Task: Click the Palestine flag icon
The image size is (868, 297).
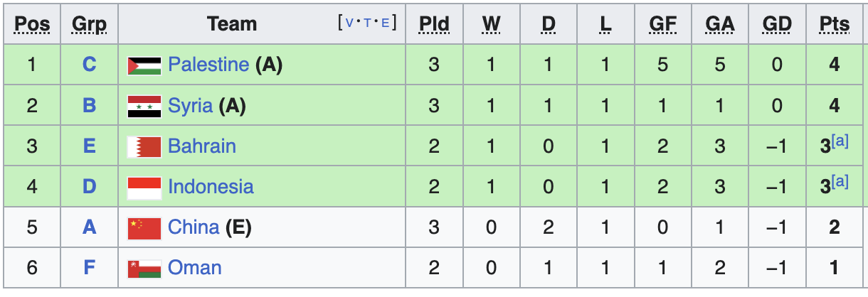Action: click(x=144, y=65)
